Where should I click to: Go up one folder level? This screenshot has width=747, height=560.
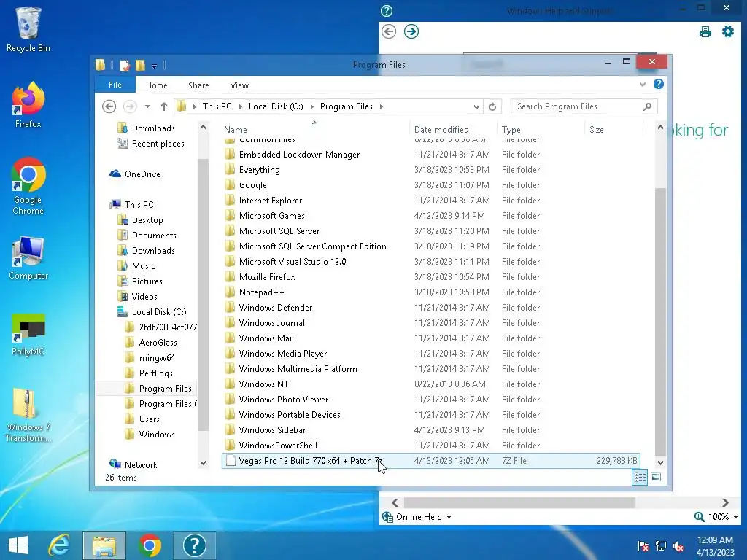tap(164, 106)
